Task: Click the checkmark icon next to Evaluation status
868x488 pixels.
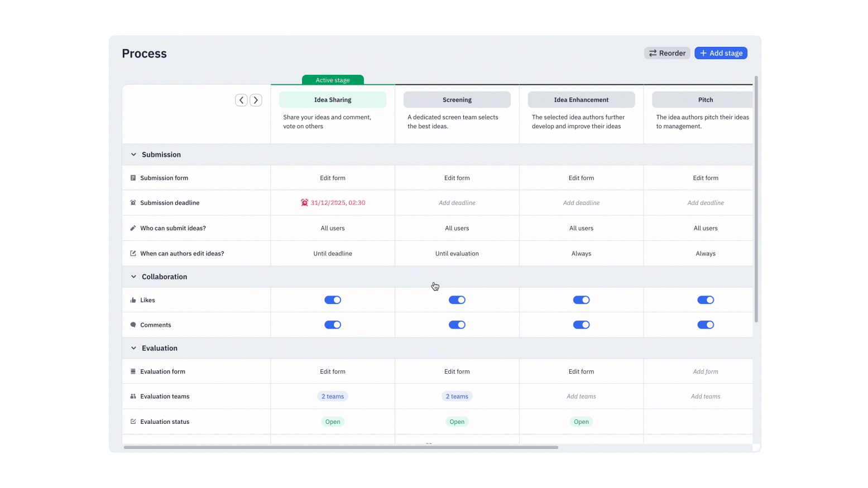Action: coord(133,422)
